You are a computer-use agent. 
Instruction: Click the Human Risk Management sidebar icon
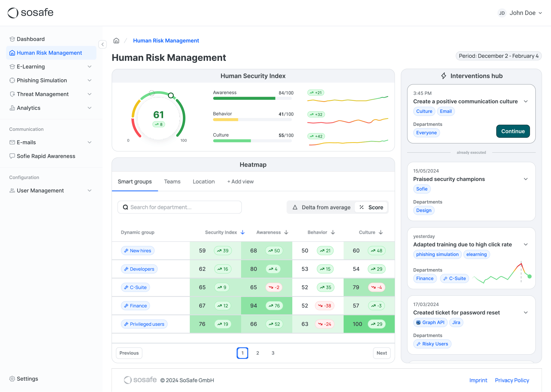(12, 53)
